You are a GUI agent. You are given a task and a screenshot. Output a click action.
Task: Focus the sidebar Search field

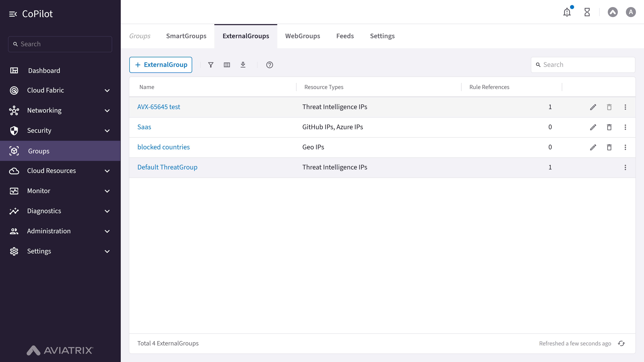point(60,44)
